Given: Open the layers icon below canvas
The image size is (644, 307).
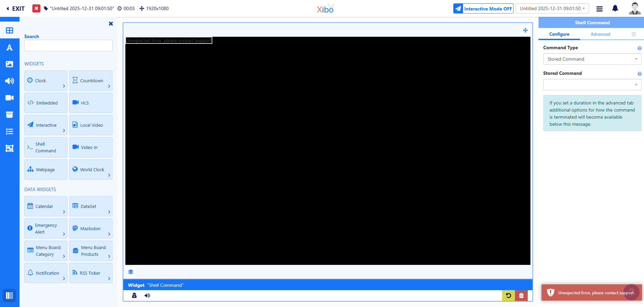Looking at the screenshot, I should 131,272.
